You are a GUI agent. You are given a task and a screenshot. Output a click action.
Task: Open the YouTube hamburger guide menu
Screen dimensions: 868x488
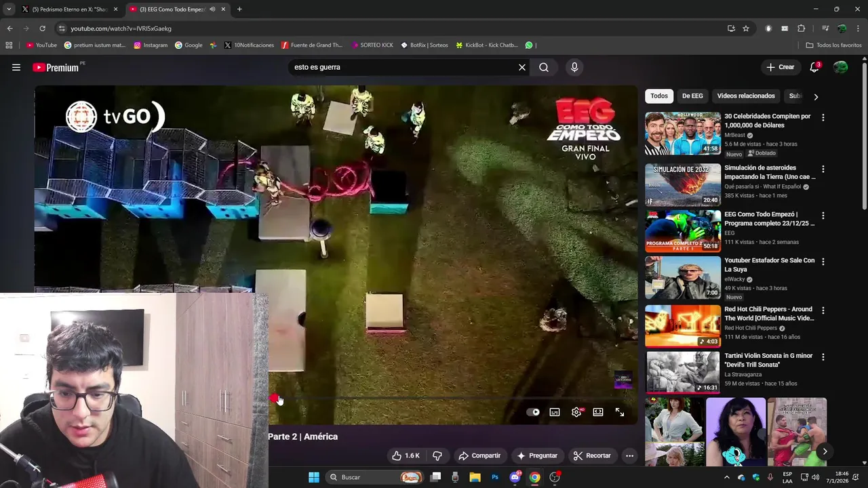[16, 67]
